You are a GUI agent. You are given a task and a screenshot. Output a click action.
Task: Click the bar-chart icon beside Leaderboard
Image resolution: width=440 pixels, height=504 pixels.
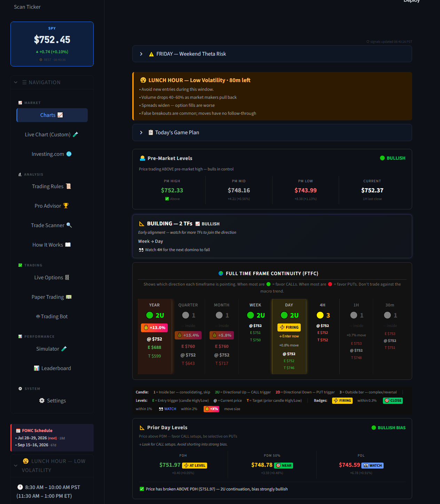(37, 368)
